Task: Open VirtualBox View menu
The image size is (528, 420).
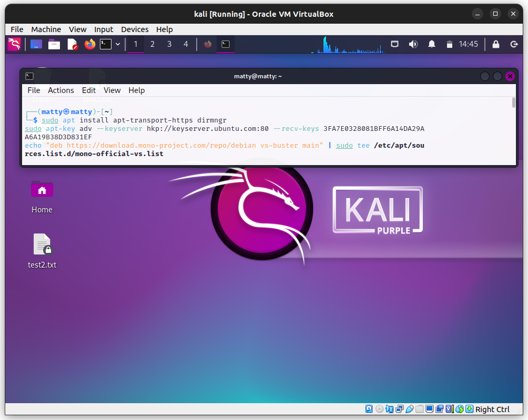Action: [x=78, y=29]
